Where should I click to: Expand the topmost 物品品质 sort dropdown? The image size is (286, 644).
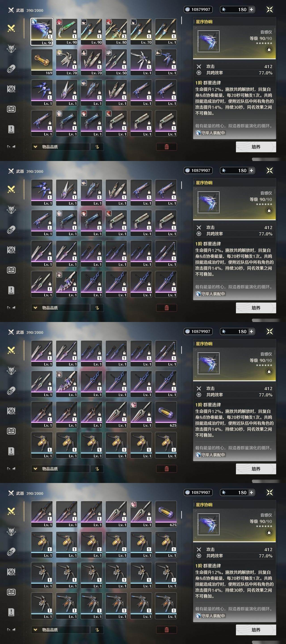point(60,147)
